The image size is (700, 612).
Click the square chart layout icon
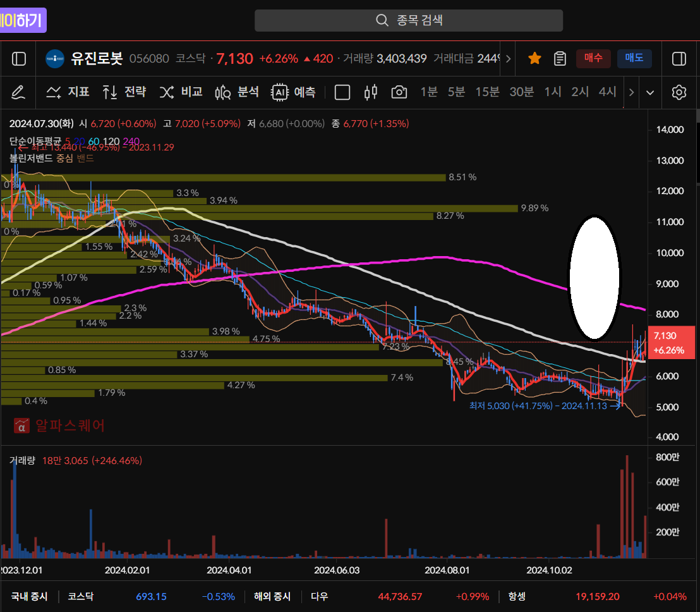click(342, 92)
